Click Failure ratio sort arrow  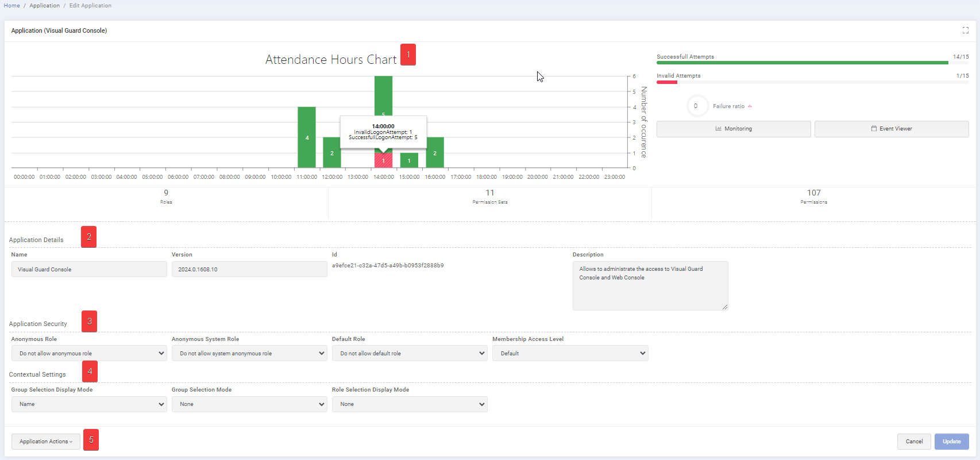(x=750, y=106)
